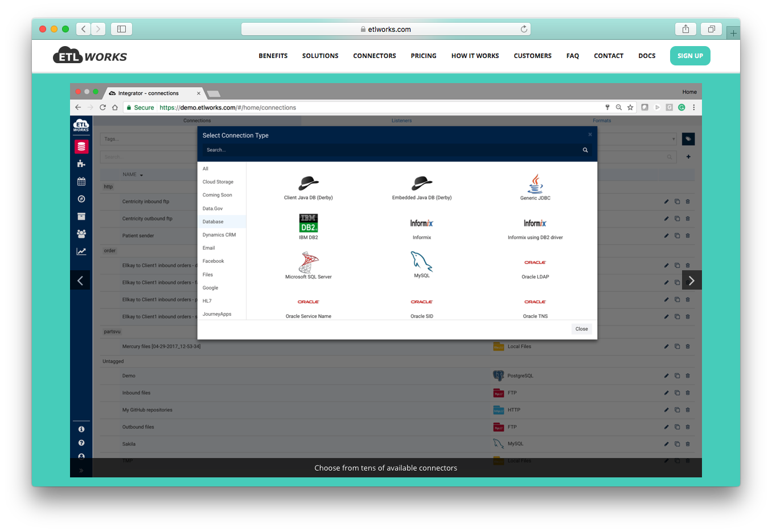The image size is (772, 532).
Task: Open DOCS page link
Action: [647, 56]
